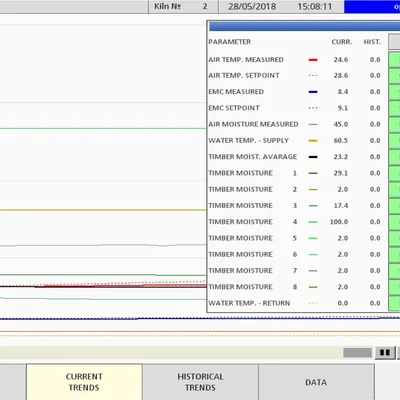Click the black TIMBER MOIST. AVARAGE swatch
The height and width of the screenshot is (400, 400).
click(x=313, y=157)
